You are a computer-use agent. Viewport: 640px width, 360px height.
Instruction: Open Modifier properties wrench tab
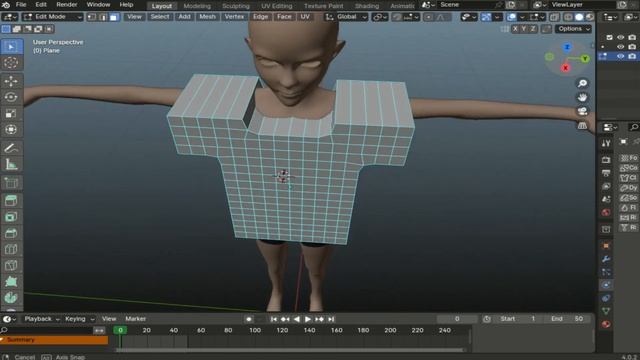pyautogui.click(x=606, y=259)
